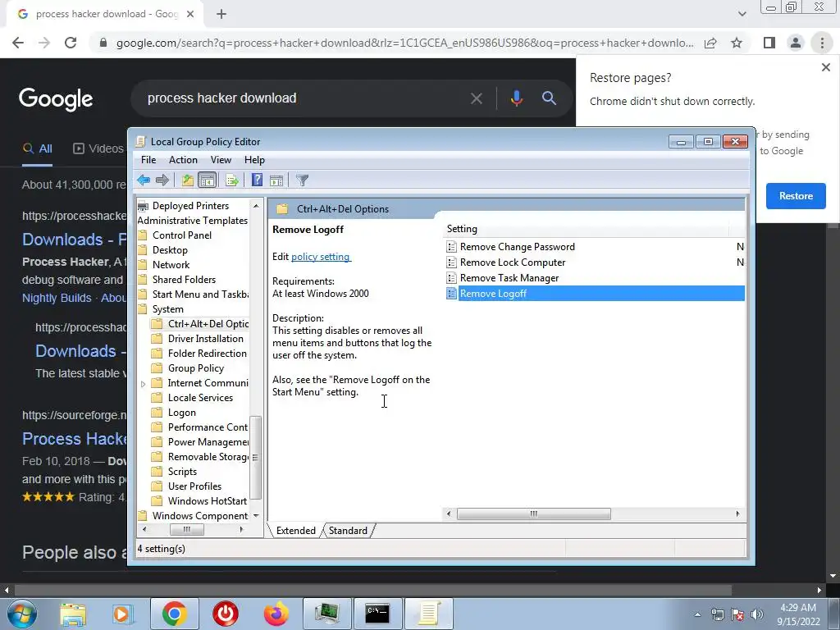The image size is (840, 630).
Task: Select Network folder in tree
Action: point(171,265)
